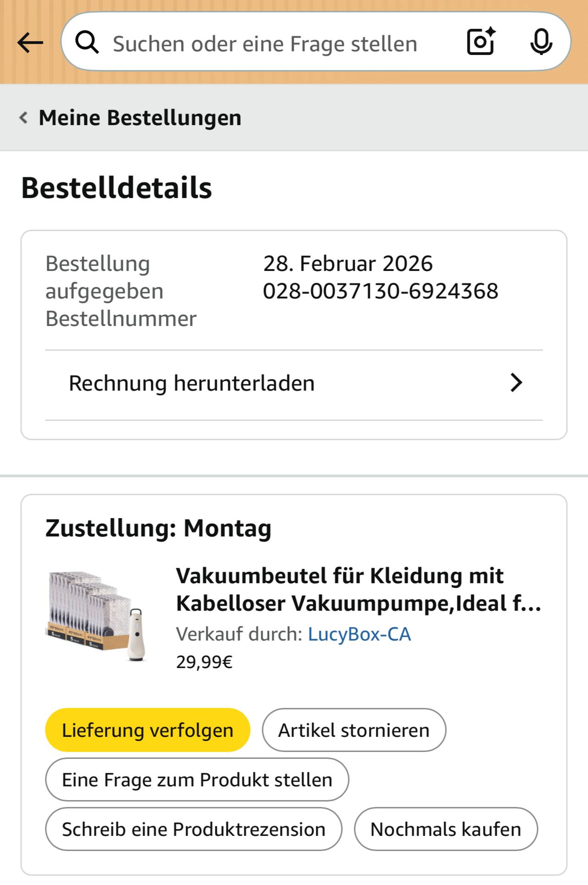
Task: Click the Suchen oder eine Frage stellen field
Action: click(x=265, y=44)
